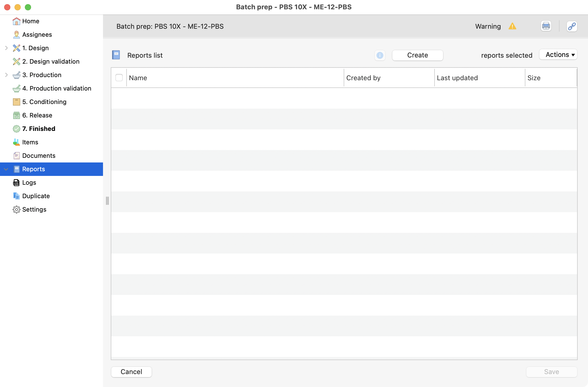Screen dimensions: 588x387
Task: Click the Design validation icon
Action: [16, 62]
